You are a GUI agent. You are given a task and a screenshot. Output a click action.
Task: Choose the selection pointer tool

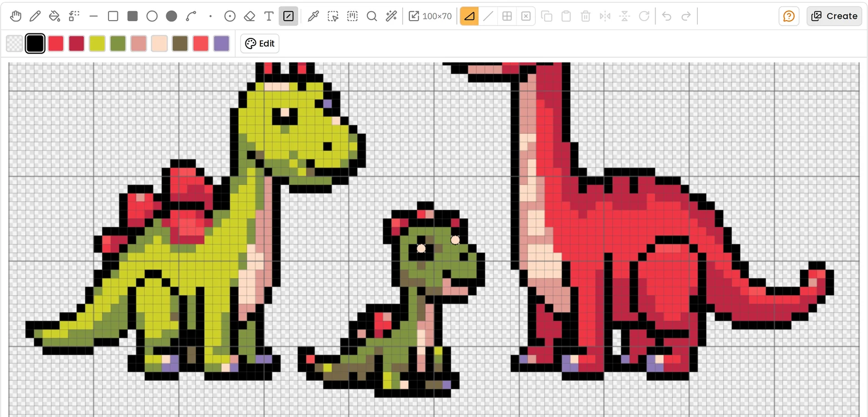333,16
